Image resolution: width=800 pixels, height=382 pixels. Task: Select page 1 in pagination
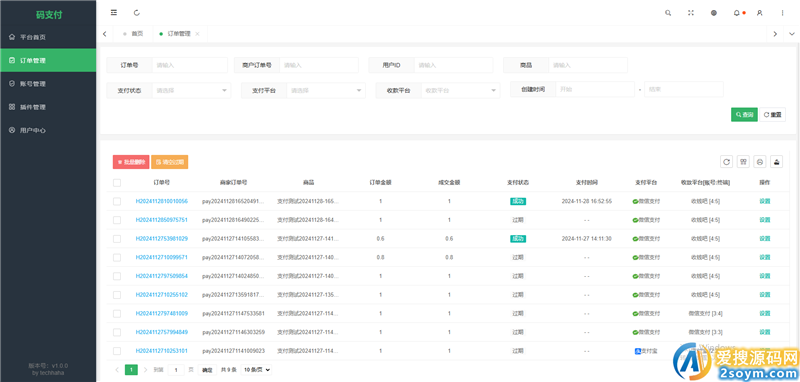(132, 370)
